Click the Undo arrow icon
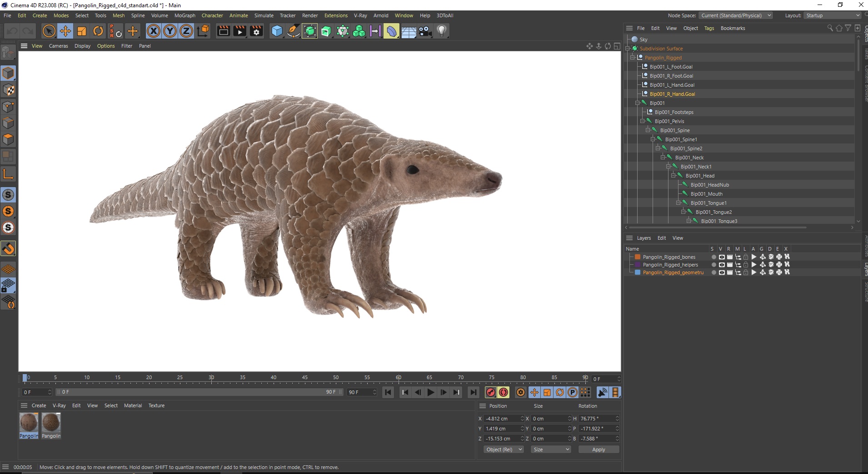Image resolution: width=868 pixels, height=474 pixels. (x=12, y=31)
